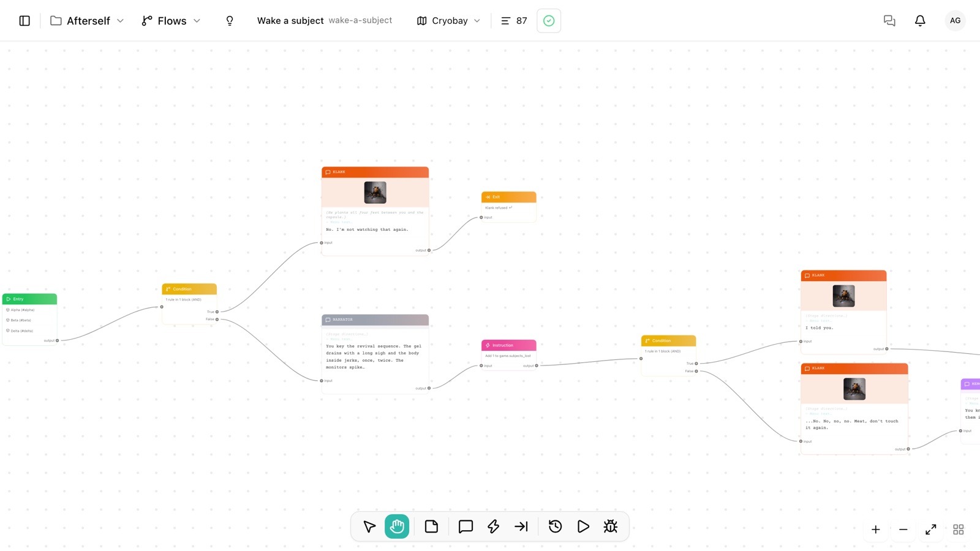
Task: Click the Alpha (#alpha) entry row
Action: pos(29,310)
